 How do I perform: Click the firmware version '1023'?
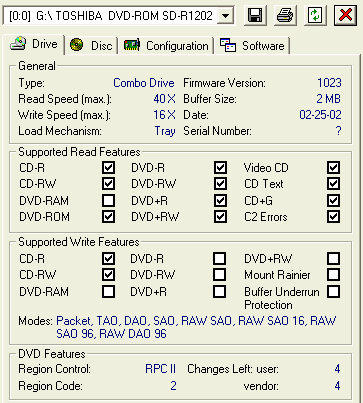point(329,83)
